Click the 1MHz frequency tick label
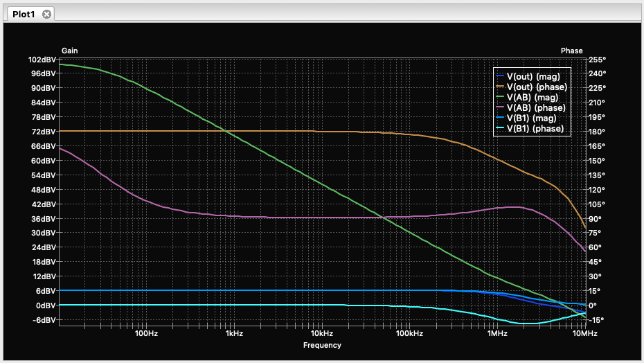This screenshot has width=644, height=363. point(497,334)
